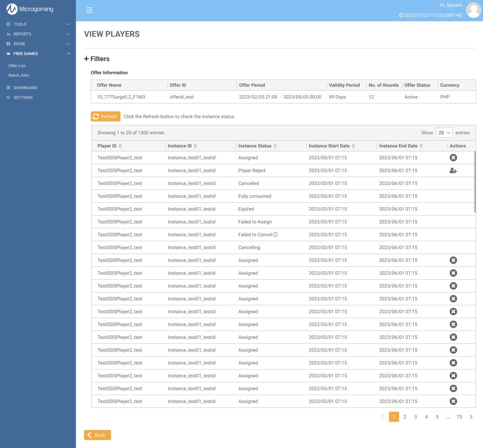Sort by Instance Status column
Screen dimensions: 483x448
coord(275,146)
